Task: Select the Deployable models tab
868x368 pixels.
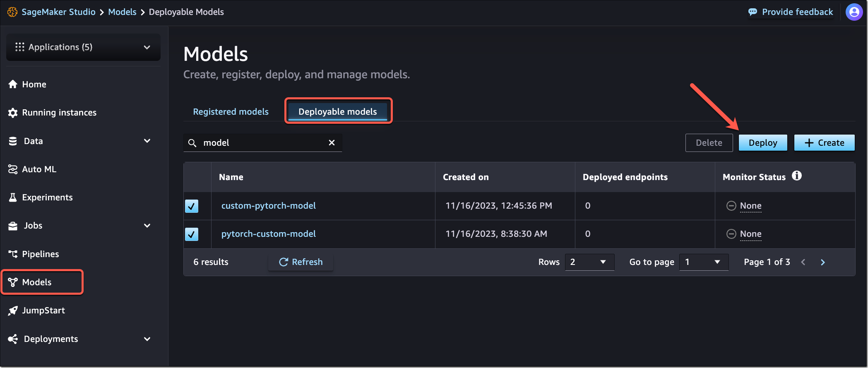Action: [x=338, y=112]
